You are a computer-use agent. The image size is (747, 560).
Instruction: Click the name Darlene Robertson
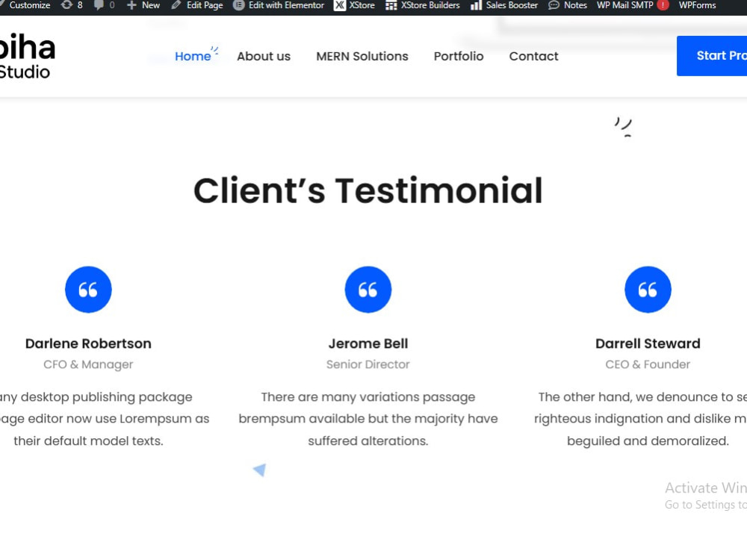[x=88, y=343]
